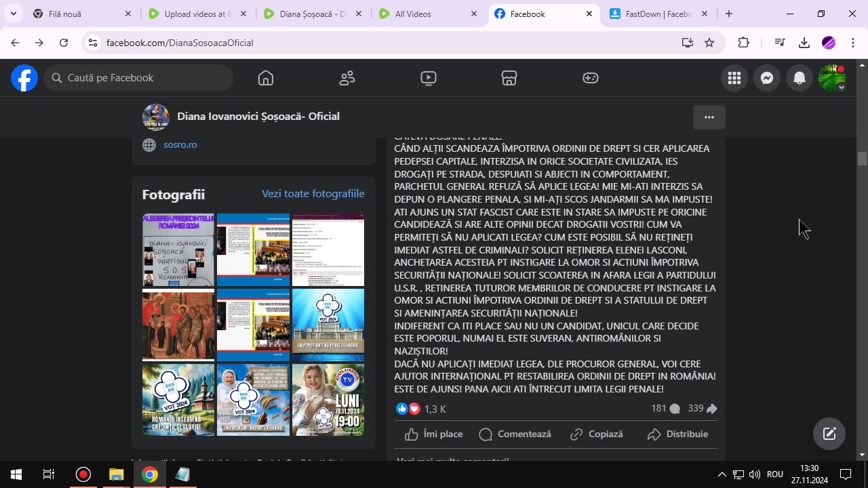Open the white document form photo
Viewport: 868px width, 488px height.
coord(328,250)
